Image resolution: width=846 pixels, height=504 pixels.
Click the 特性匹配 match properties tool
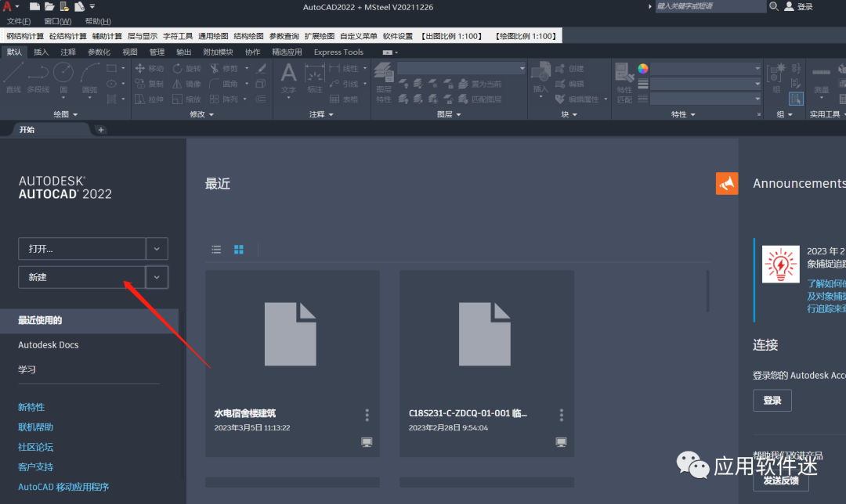click(x=624, y=82)
